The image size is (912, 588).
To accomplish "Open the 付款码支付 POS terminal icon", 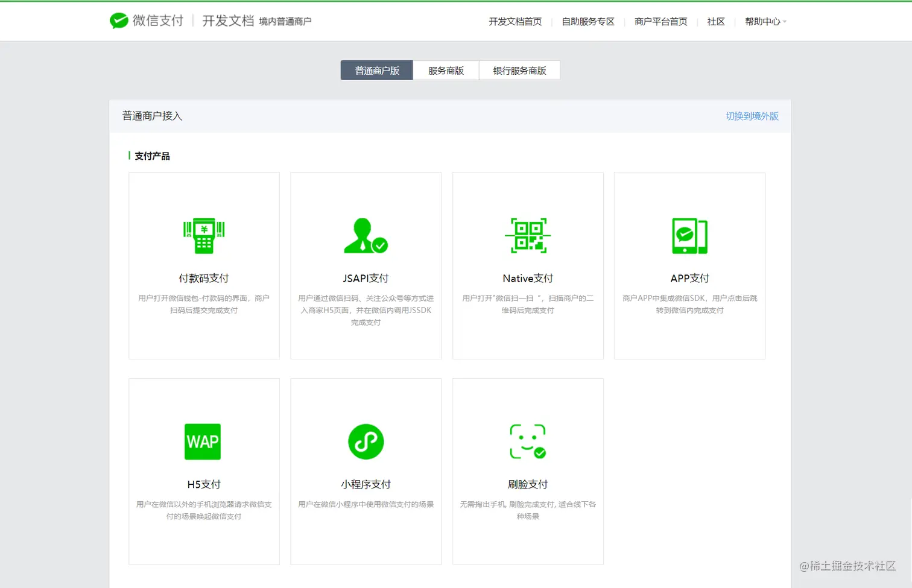I will [x=204, y=236].
